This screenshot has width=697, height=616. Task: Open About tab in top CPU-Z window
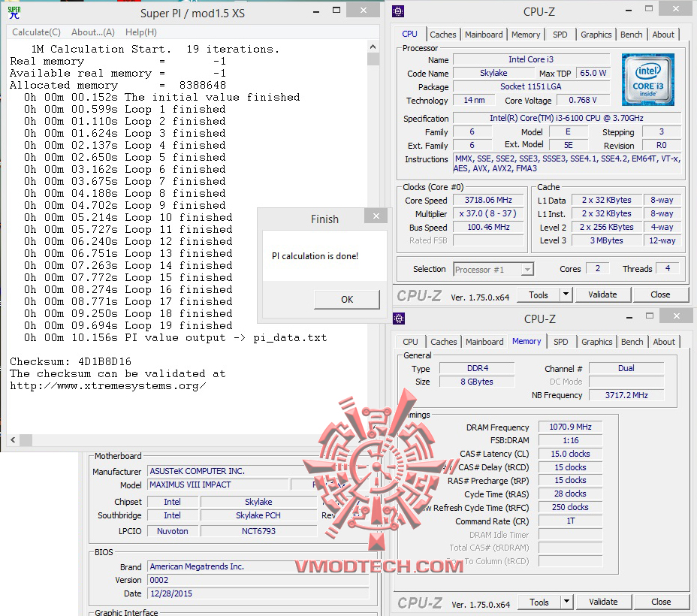click(663, 35)
